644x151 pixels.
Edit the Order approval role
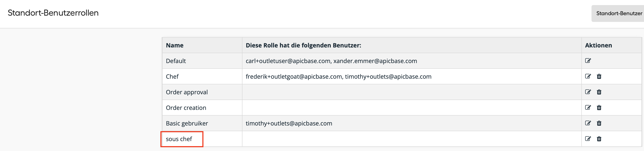[x=588, y=92]
